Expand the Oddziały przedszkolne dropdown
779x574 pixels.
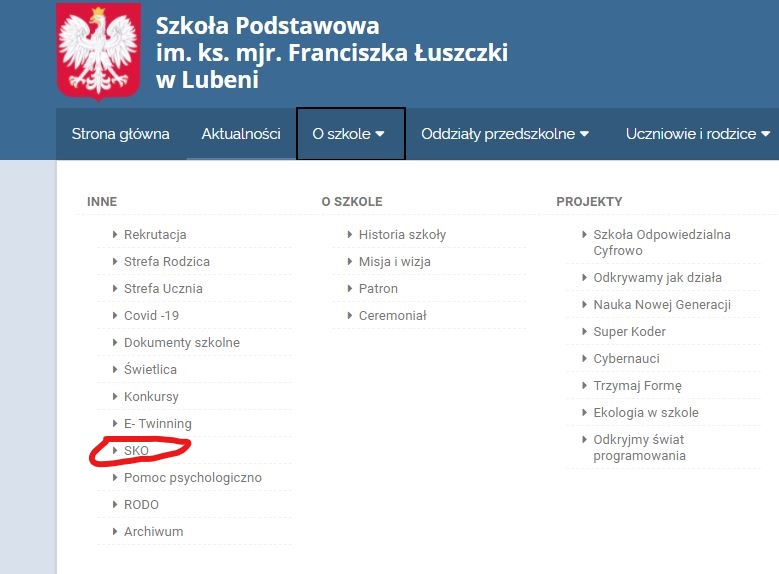(x=505, y=134)
